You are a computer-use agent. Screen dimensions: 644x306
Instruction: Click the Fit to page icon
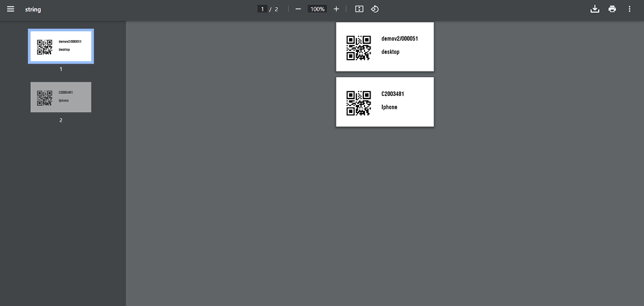pos(359,9)
